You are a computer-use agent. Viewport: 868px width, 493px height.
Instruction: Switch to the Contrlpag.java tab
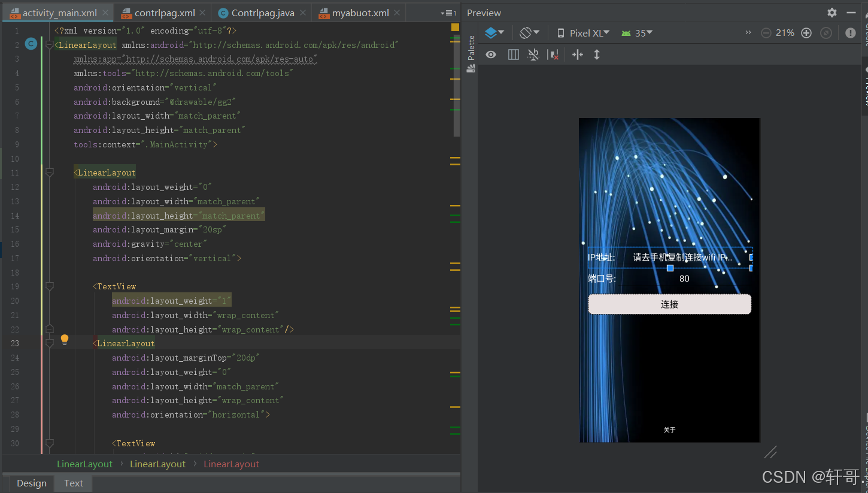pyautogui.click(x=262, y=13)
